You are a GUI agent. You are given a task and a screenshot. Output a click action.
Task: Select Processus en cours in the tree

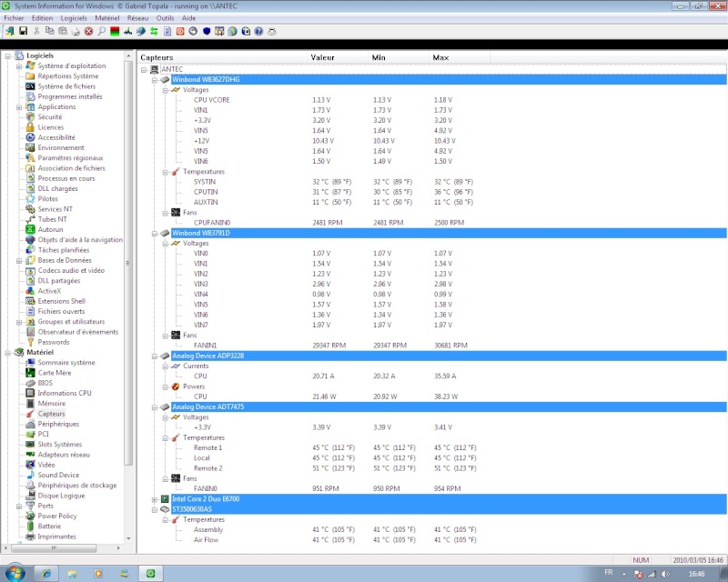click(x=66, y=178)
